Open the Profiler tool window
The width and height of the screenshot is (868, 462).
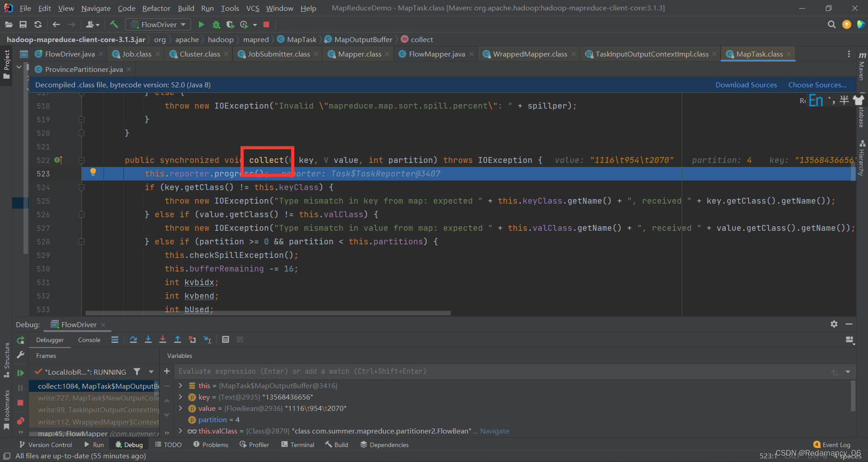(x=255, y=445)
